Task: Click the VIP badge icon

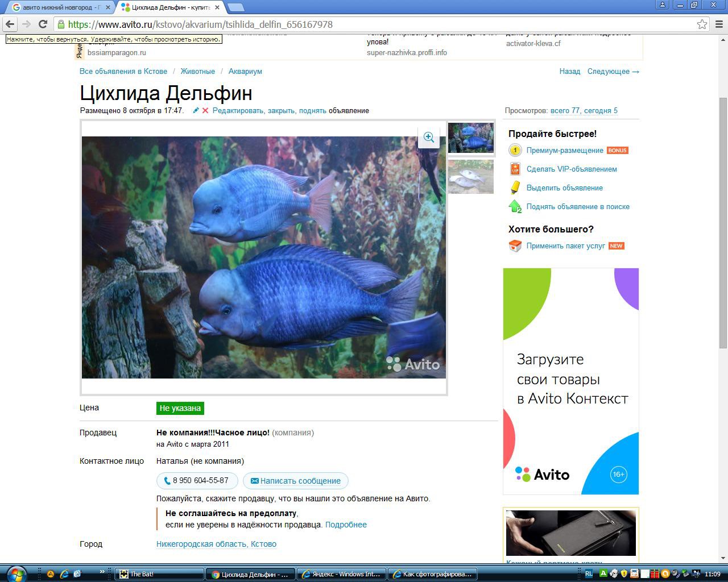Action: (515, 169)
